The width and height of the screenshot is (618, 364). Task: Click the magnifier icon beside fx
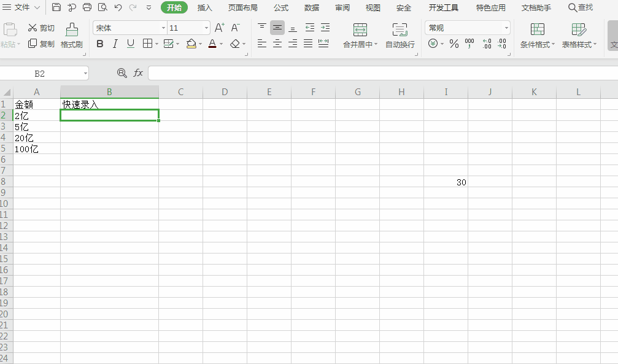pyautogui.click(x=122, y=73)
